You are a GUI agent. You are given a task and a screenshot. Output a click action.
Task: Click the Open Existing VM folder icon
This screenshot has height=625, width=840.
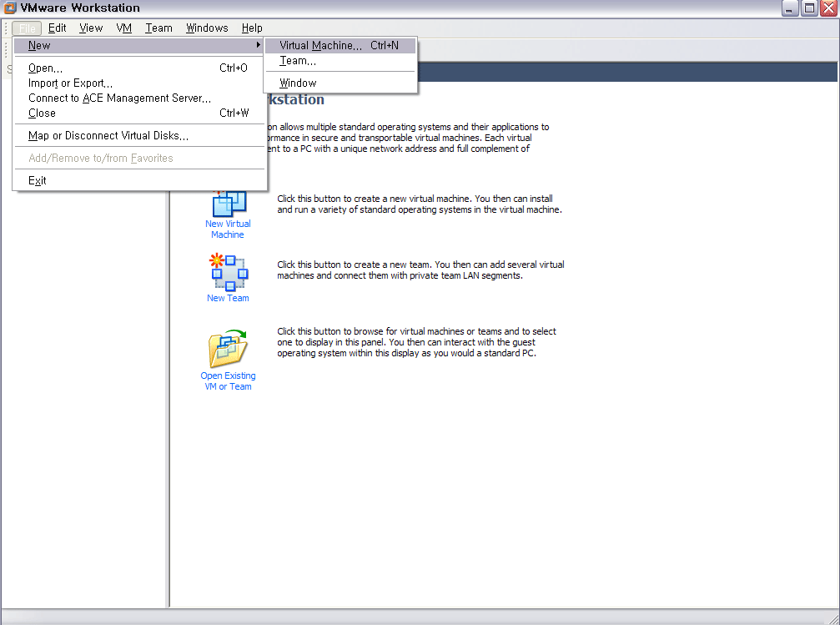(228, 349)
